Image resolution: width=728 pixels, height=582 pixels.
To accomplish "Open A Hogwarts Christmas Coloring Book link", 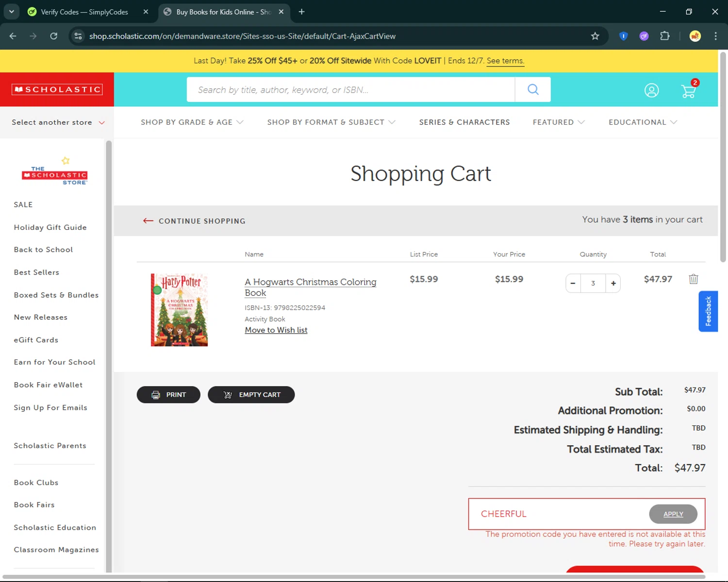I will [x=310, y=287].
